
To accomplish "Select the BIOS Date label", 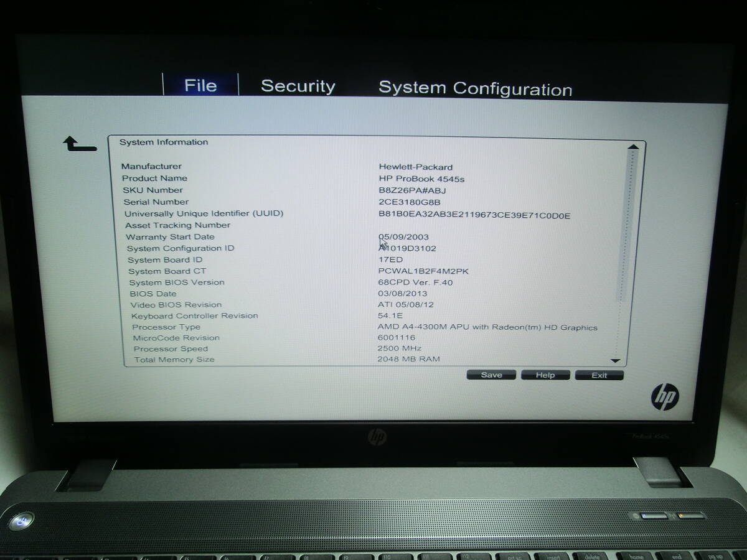I will (153, 294).
